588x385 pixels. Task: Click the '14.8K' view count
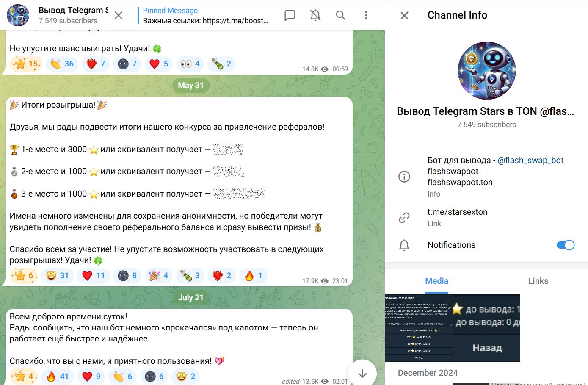[310, 69]
